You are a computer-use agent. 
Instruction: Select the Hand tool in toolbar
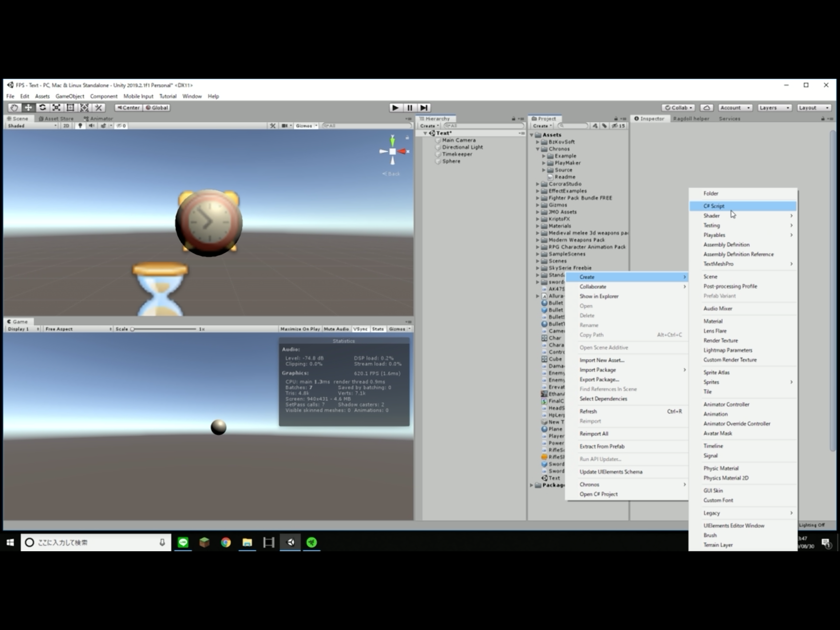pos(14,108)
